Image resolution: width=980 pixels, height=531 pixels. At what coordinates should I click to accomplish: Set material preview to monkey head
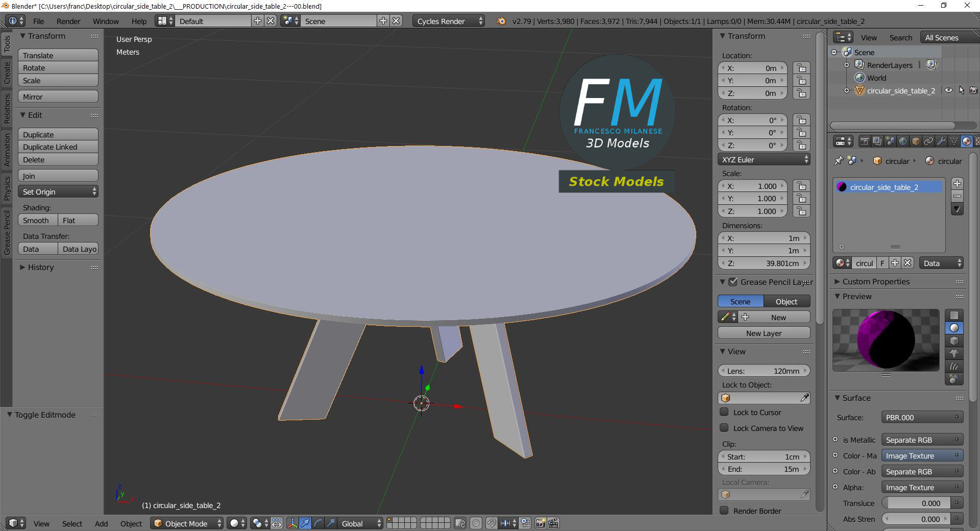click(x=954, y=353)
